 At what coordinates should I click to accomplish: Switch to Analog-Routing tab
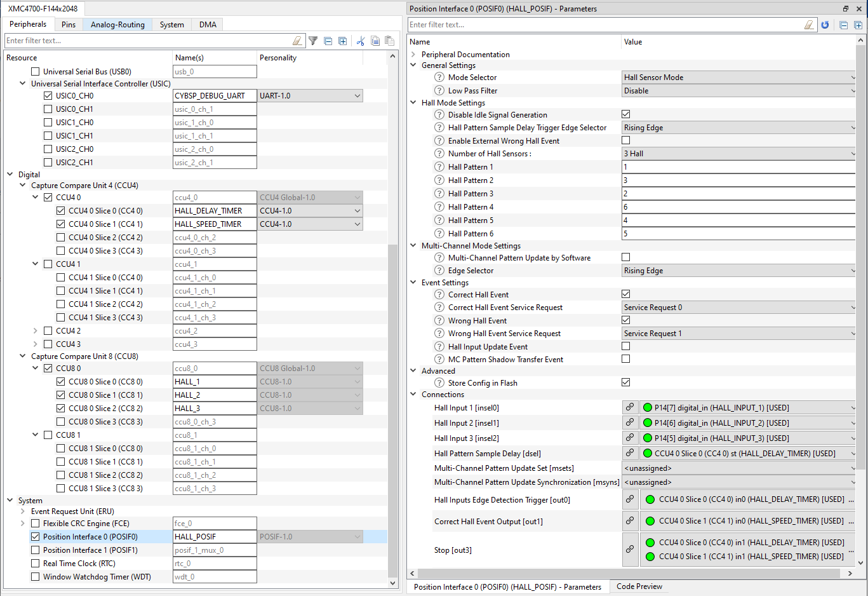click(117, 25)
